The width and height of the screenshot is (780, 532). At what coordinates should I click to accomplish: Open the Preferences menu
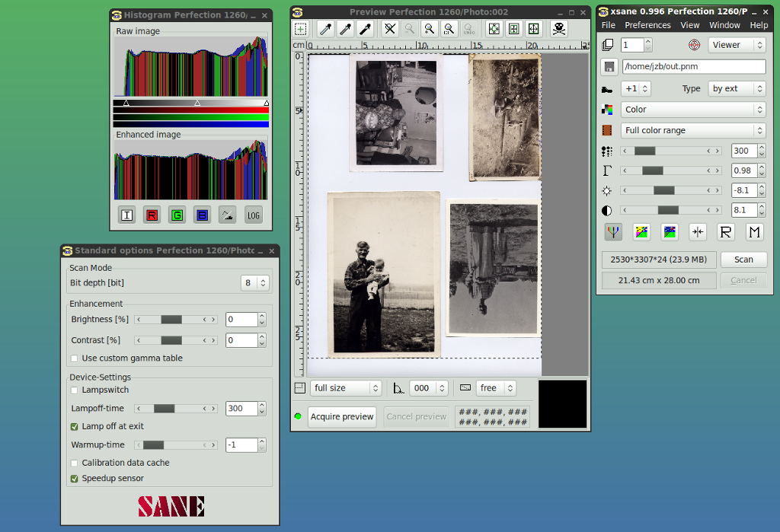pyautogui.click(x=647, y=25)
